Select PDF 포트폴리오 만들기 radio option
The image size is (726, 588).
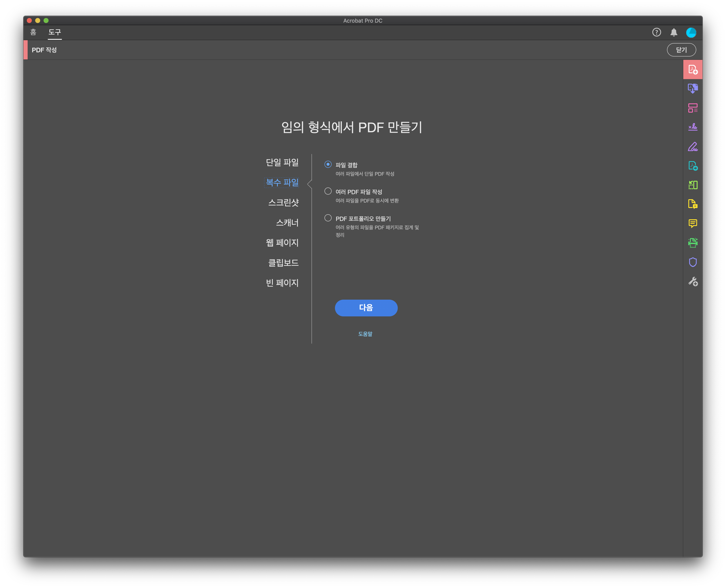point(328,218)
